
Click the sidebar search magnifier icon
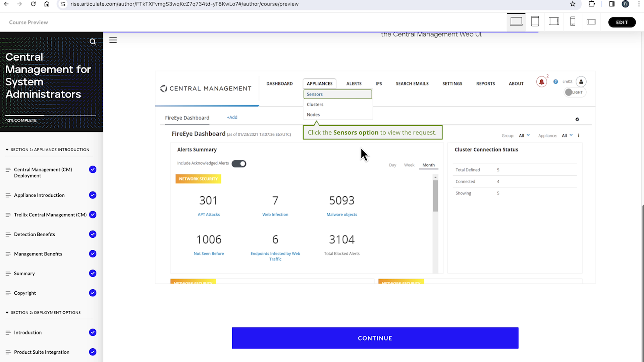(x=93, y=42)
